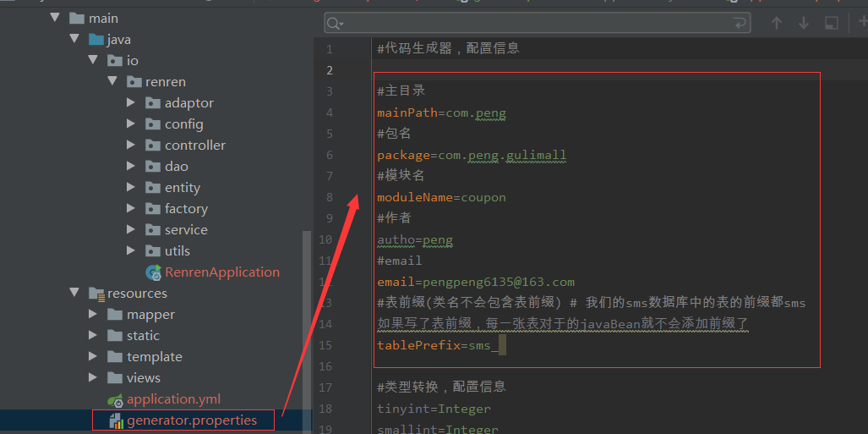The width and height of the screenshot is (868, 434).
Task: Select the java source folder icon
Action: point(96,40)
